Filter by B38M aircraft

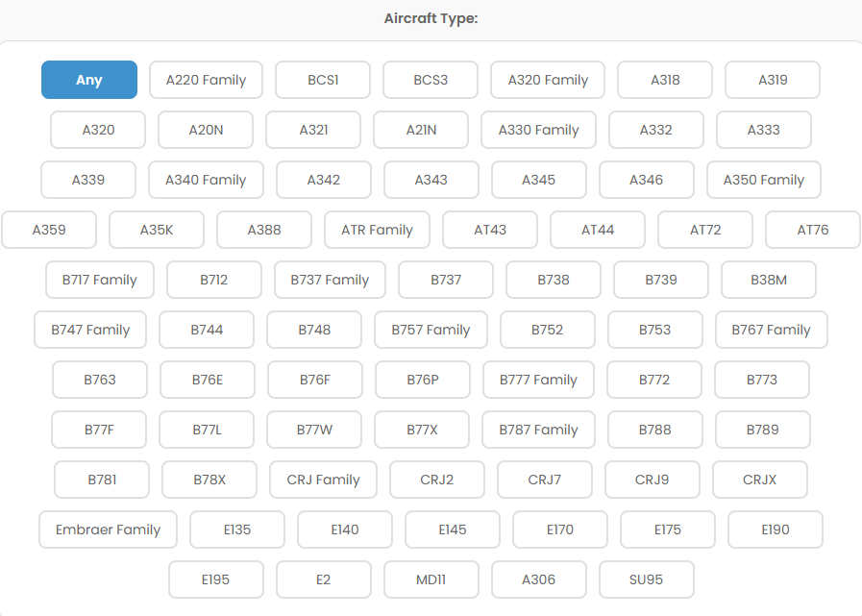click(x=768, y=280)
